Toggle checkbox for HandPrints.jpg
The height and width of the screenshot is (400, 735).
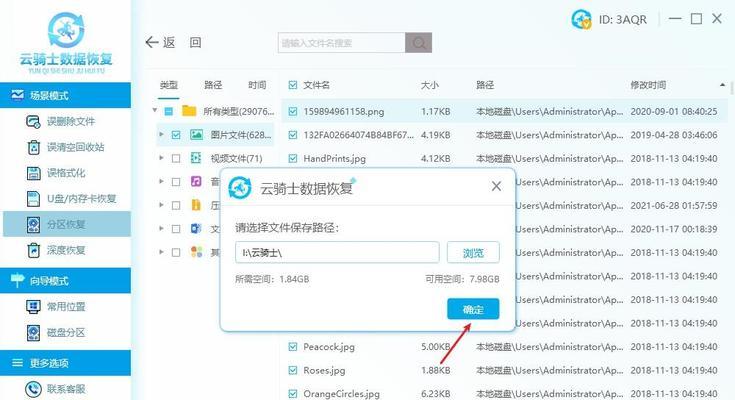pyautogui.click(x=293, y=158)
